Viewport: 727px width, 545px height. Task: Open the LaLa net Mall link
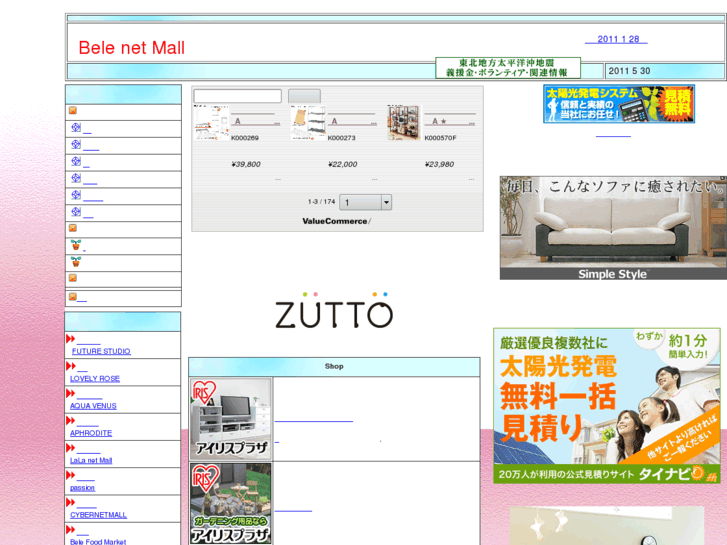click(x=91, y=461)
